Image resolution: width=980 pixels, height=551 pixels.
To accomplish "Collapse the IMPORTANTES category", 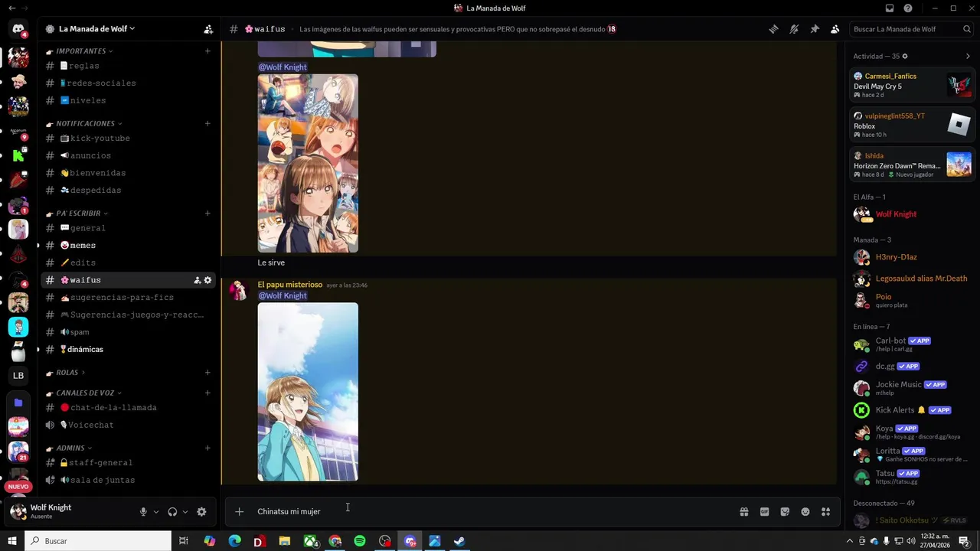I will [80, 51].
